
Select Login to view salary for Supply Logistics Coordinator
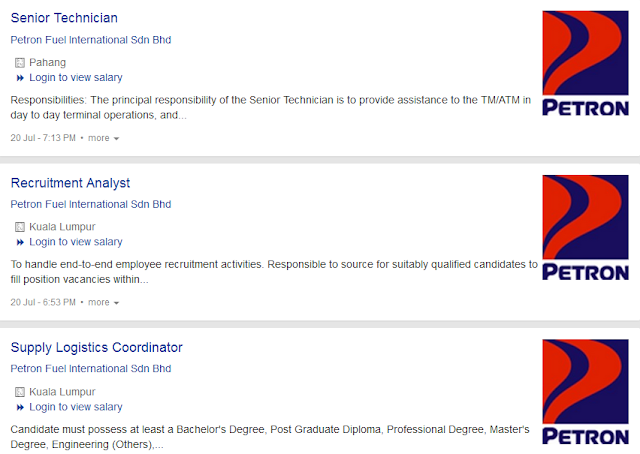tap(76, 407)
